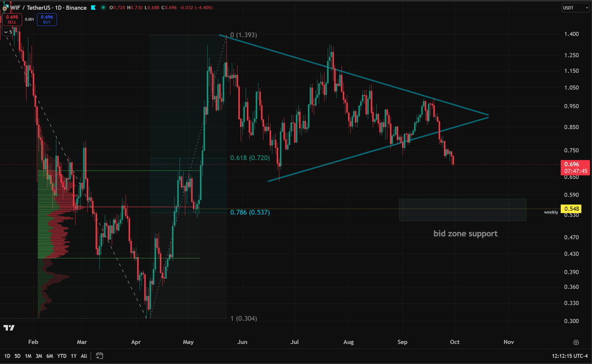Open chart settings gear near the price axis
The width and height of the screenshot is (592, 364).
click(576, 341)
